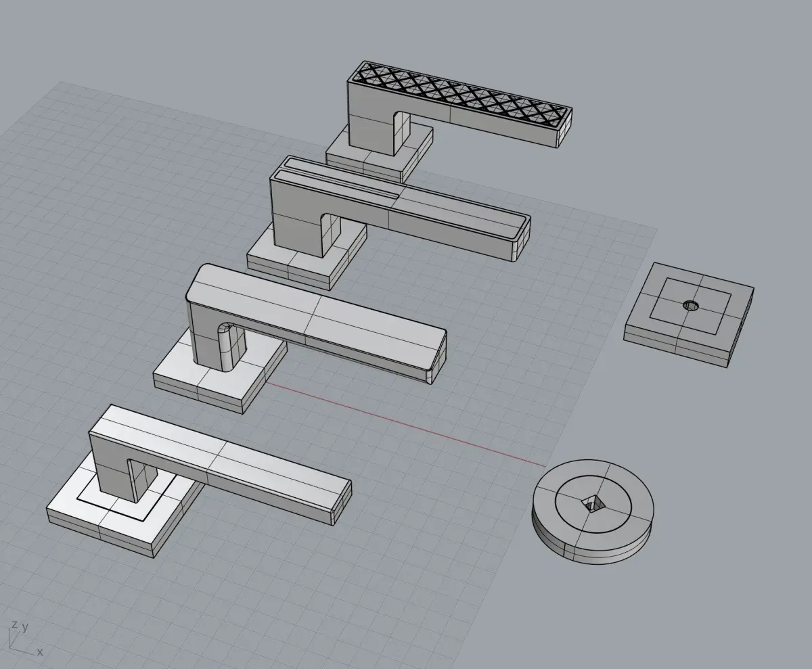Click the red X-axis line on grid
The image size is (812, 669).
pos(406,424)
